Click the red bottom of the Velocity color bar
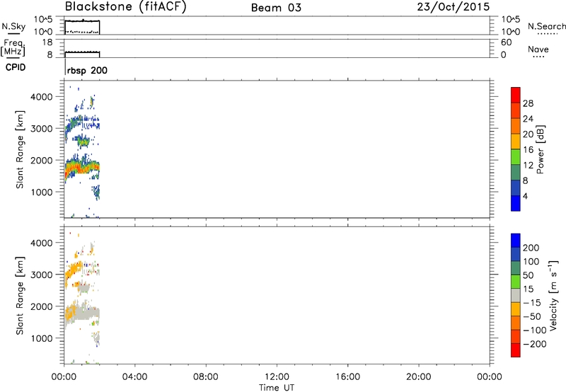The image size is (566, 392). 516,350
